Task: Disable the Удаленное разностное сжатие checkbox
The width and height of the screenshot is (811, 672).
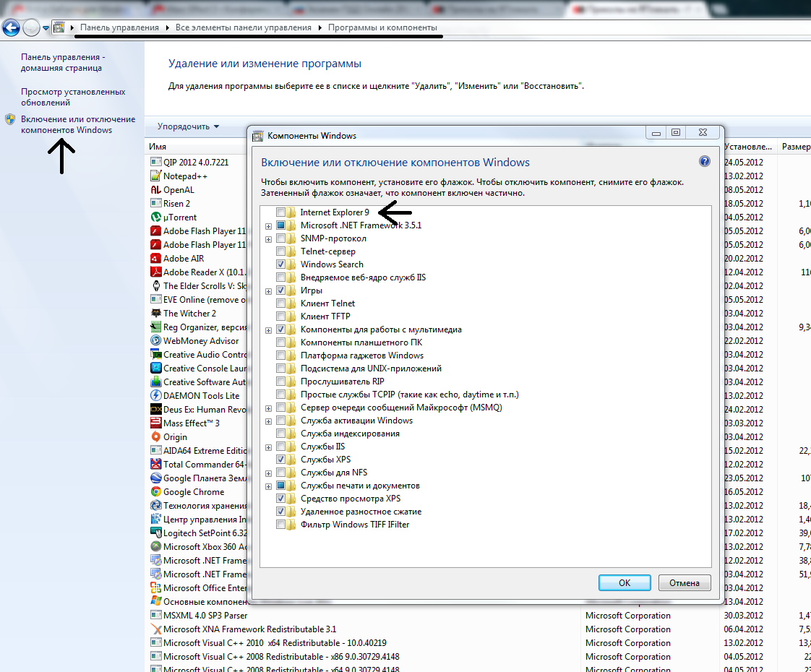Action: point(280,512)
